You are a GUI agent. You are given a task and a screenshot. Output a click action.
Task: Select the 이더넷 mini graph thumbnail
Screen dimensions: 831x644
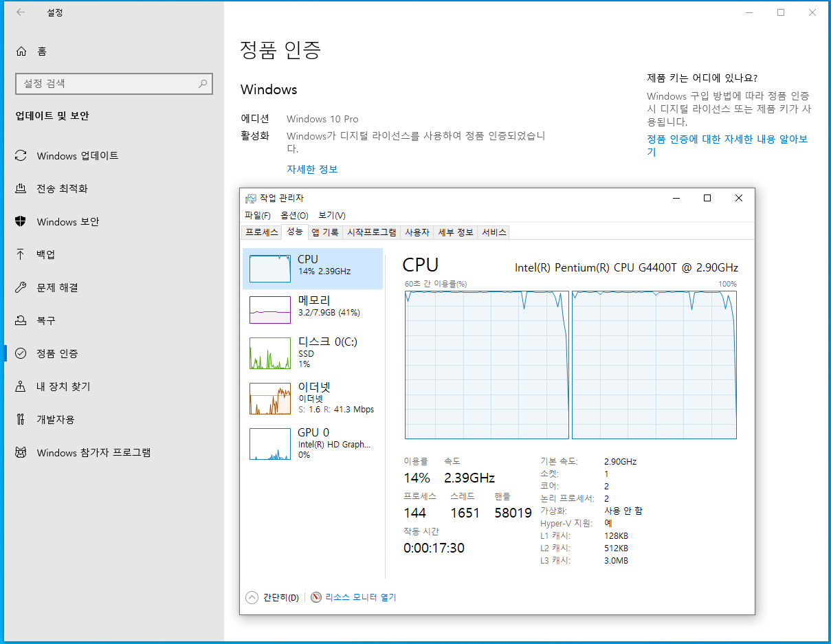click(x=270, y=399)
